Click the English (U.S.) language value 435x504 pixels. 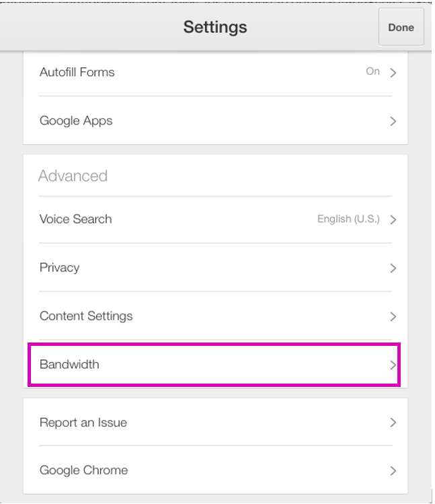pos(348,219)
